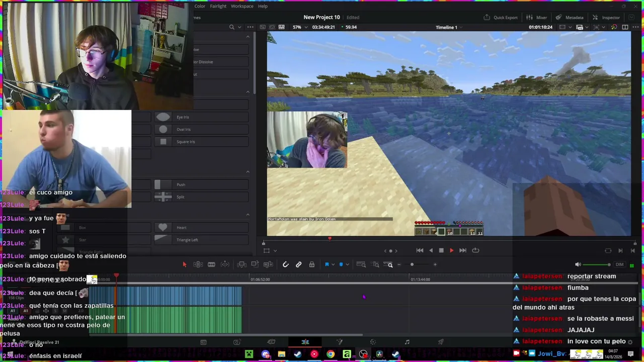Screen dimensions: 644x362
Task: Mute audio with the speaker icon
Action: pyautogui.click(x=578, y=264)
